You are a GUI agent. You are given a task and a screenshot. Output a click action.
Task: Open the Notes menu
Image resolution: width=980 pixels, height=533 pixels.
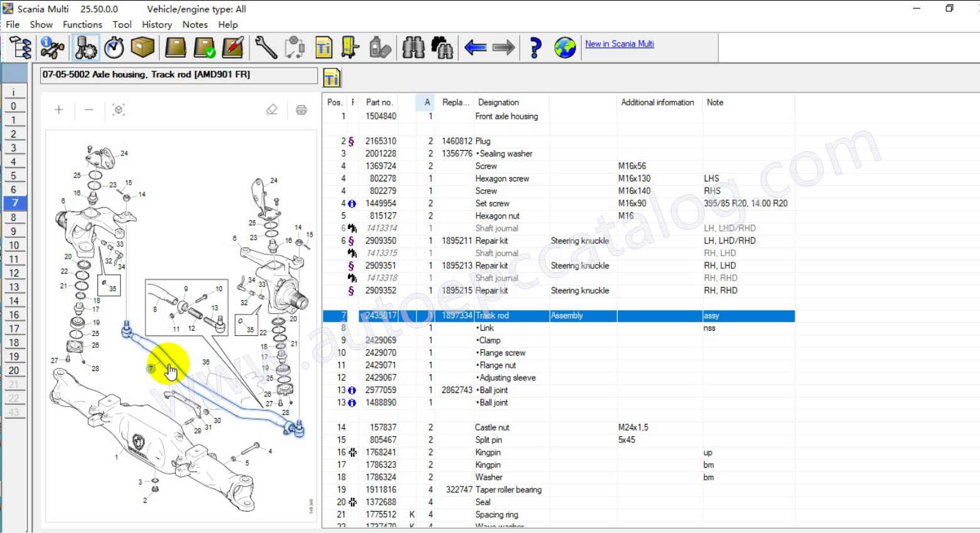(195, 24)
